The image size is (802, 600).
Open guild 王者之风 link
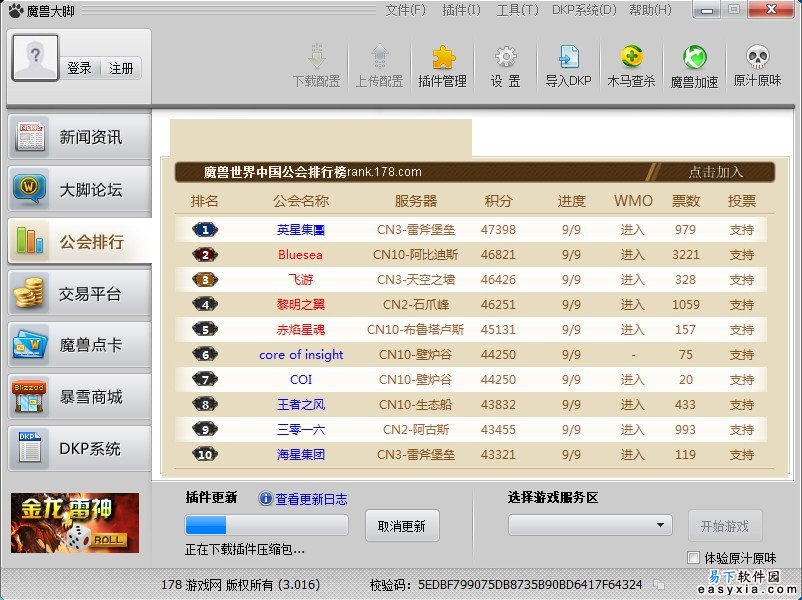[301, 405]
